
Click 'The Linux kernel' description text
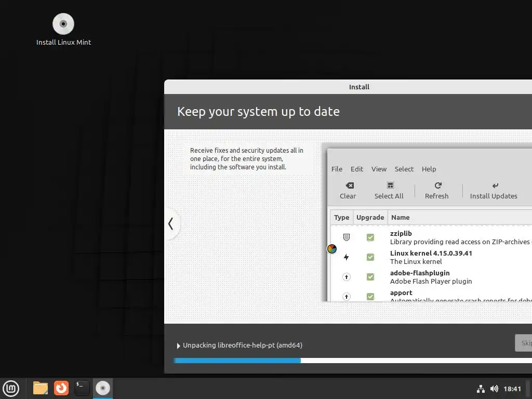click(416, 262)
